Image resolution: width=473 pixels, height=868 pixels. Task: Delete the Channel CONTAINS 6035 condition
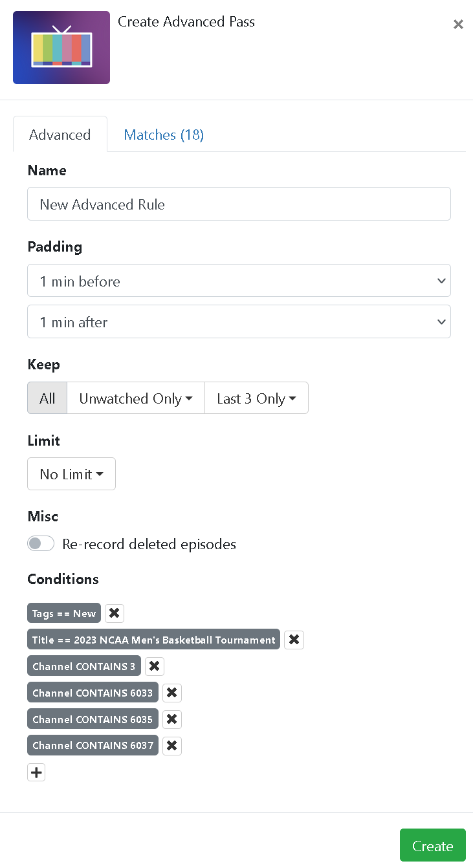[x=171, y=719]
